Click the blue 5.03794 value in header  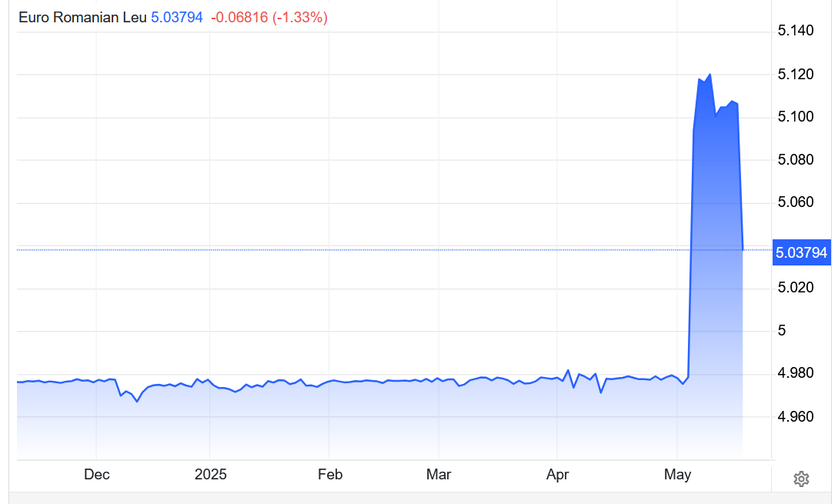[178, 17]
